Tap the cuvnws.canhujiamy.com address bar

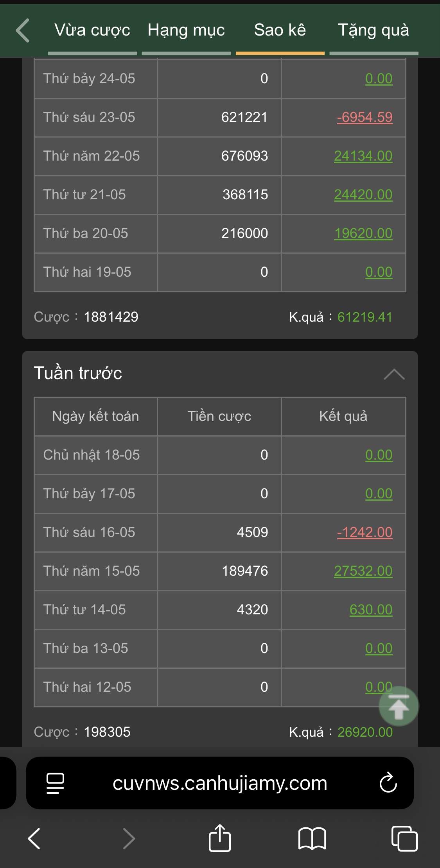pos(220,783)
